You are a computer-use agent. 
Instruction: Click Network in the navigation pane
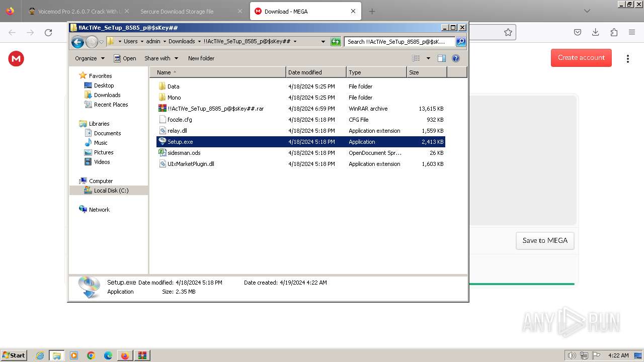coord(99,210)
